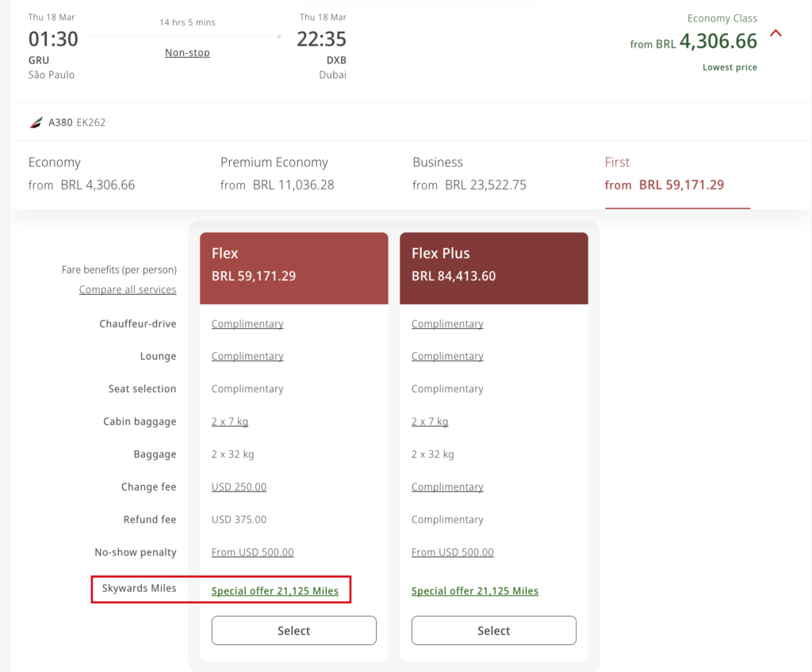Image resolution: width=812 pixels, height=672 pixels.
Task: Switch to the Business cabin tab
Action: [469, 174]
